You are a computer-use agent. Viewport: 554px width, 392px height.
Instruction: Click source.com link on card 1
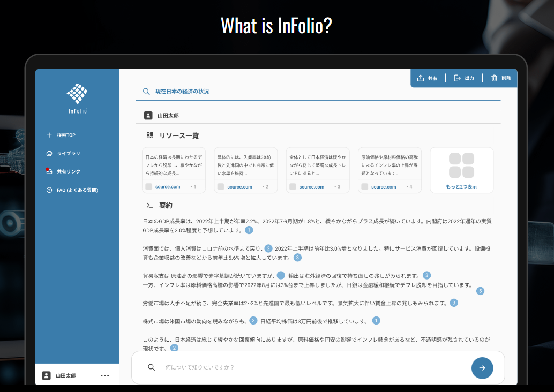coord(168,187)
